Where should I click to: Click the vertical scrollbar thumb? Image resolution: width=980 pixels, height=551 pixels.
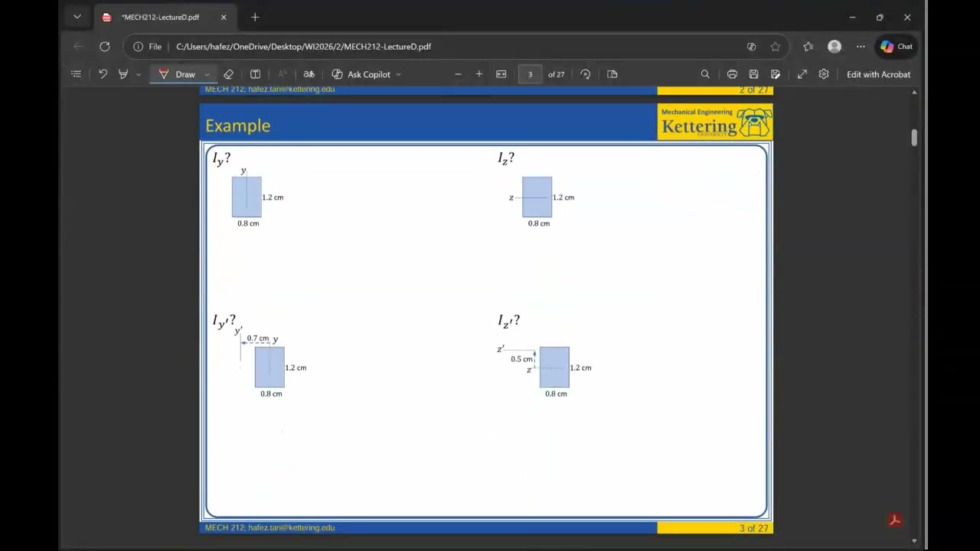[914, 138]
